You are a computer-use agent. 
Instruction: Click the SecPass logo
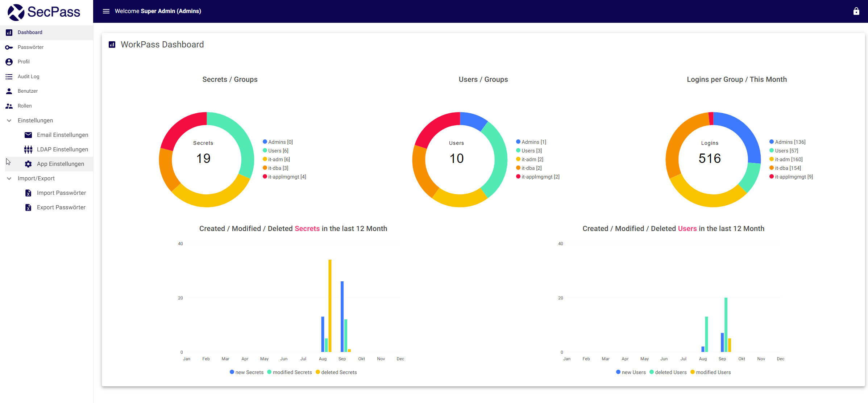[x=43, y=12]
